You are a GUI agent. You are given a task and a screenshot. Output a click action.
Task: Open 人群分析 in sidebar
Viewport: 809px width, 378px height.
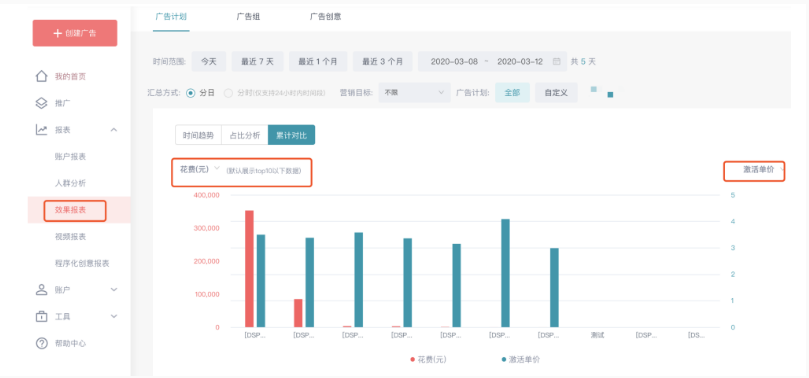pyautogui.click(x=70, y=183)
